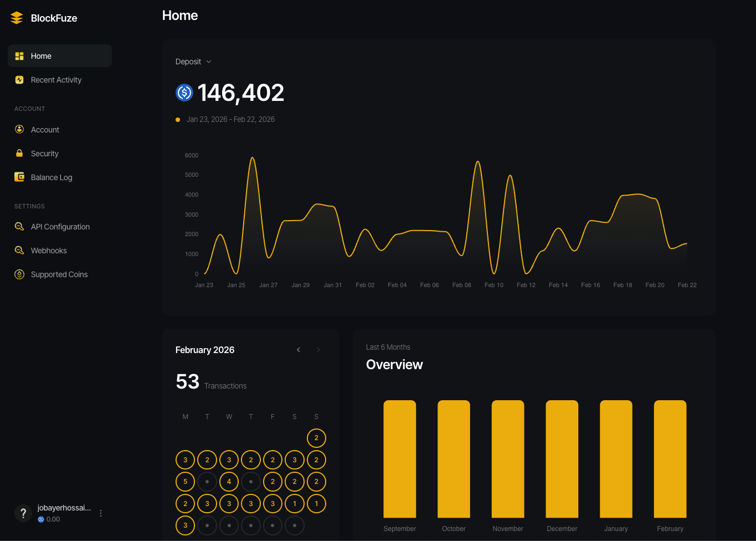Click the Balance Log wallet icon

[19, 177]
